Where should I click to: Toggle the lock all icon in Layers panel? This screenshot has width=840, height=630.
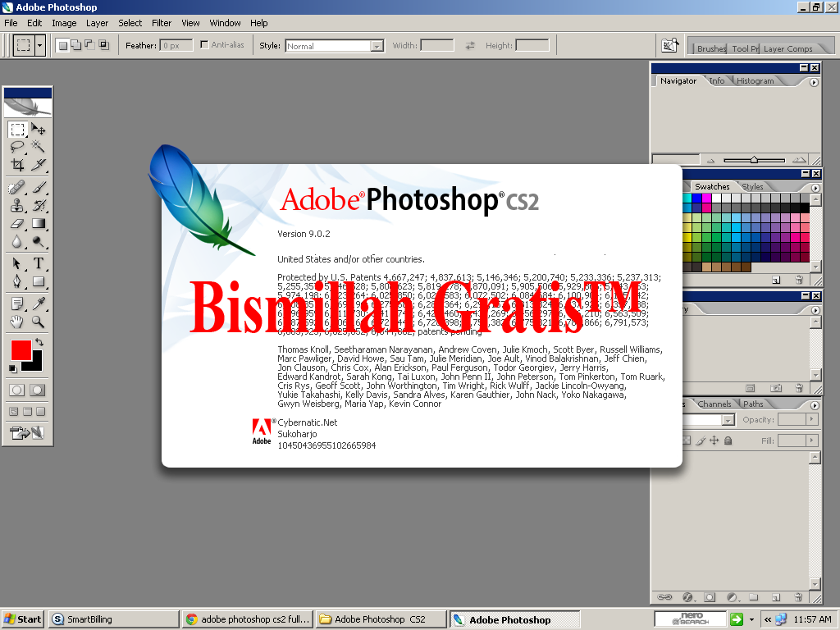(x=728, y=441)
